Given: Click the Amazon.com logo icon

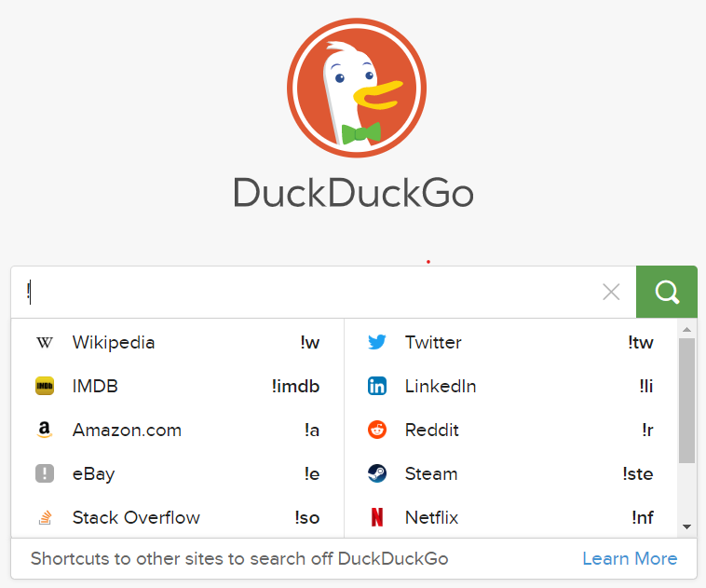Looking at the screenshot, I should [x=45, y=430].
